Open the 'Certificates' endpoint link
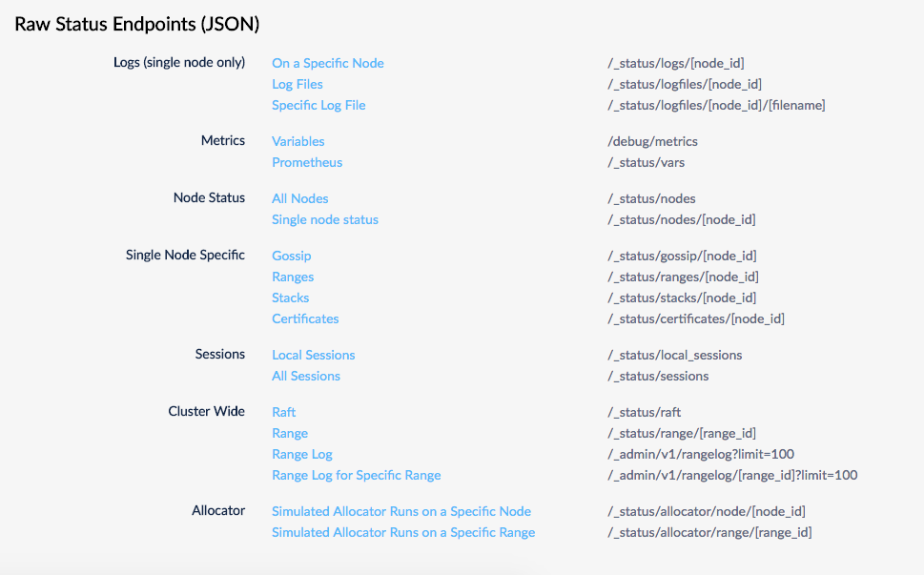This screenshot has height=575, width=924. click(x=305, y=318)
